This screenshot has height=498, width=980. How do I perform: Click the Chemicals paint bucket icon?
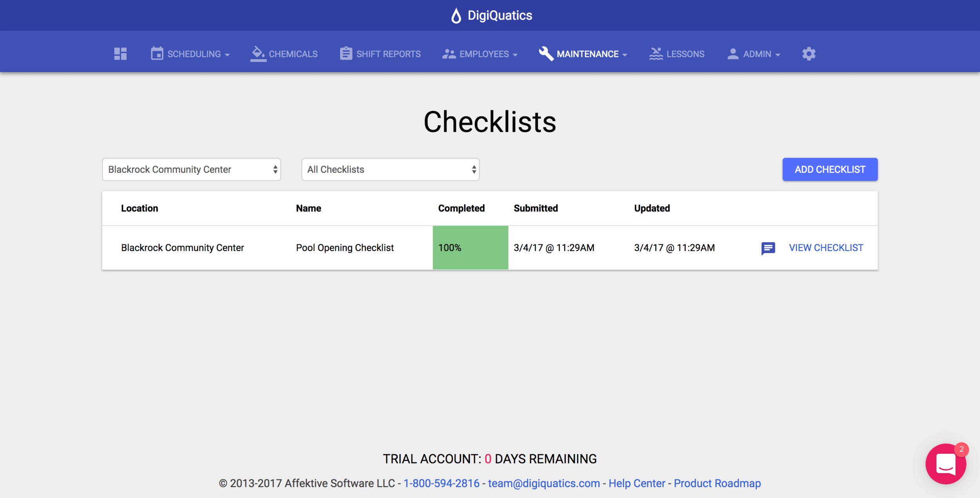coord(258,54)
